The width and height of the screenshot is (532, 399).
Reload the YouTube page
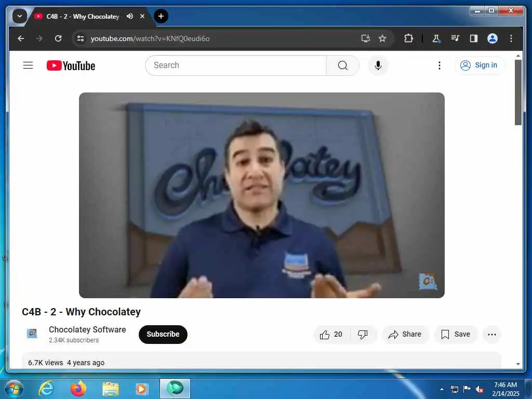58,38
